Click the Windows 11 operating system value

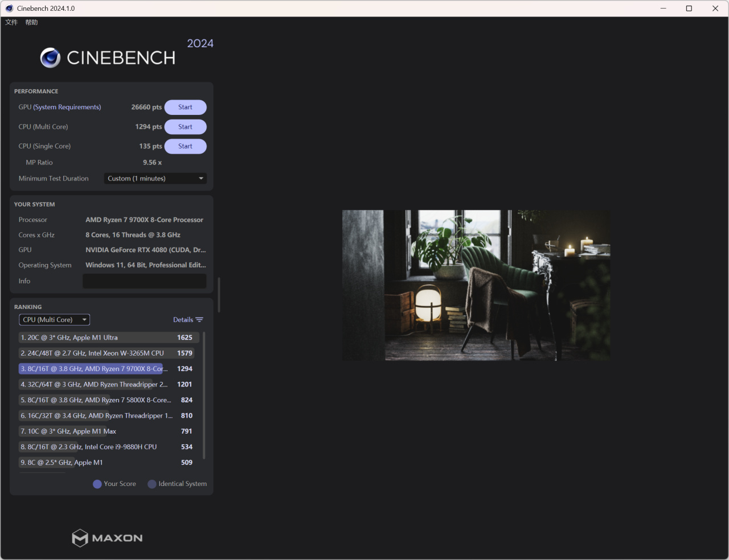pos(146,265)
